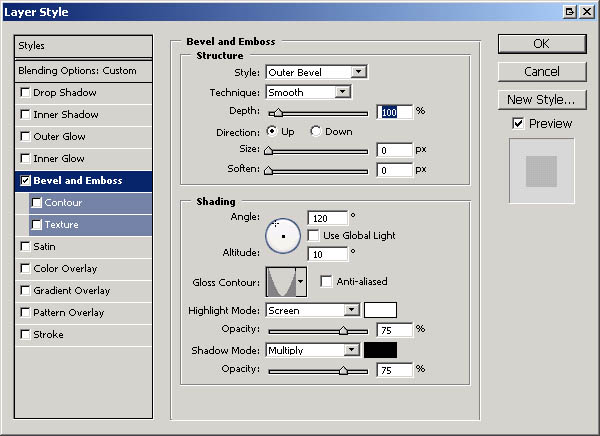Click the New Style... button
The width and height of the screenshot is (600, 436).
(x=541, y=99)
